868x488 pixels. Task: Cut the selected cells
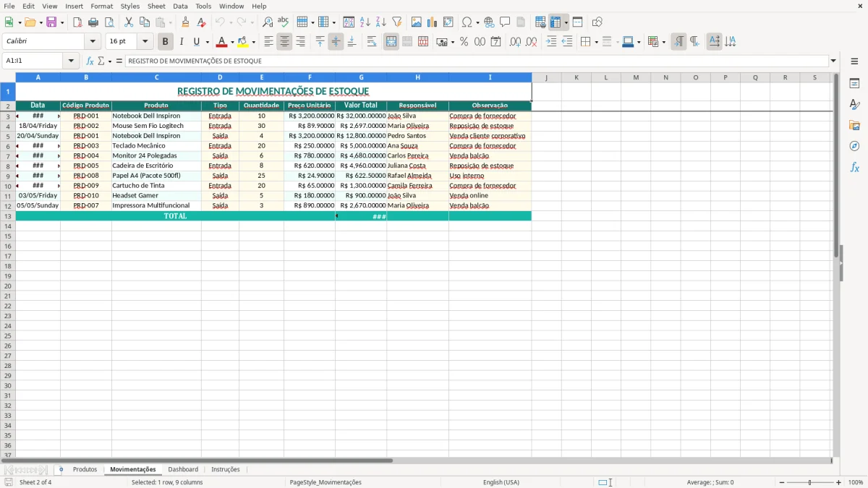[129, 22]
